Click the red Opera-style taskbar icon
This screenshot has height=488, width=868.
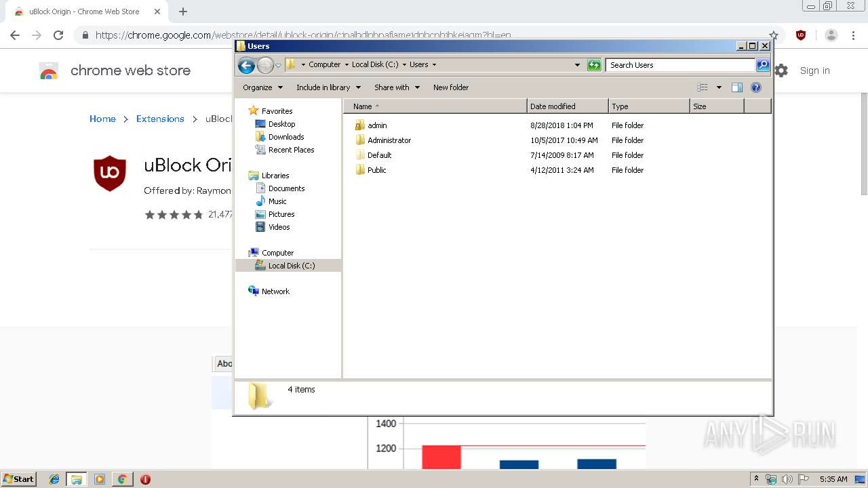(145, 479)
